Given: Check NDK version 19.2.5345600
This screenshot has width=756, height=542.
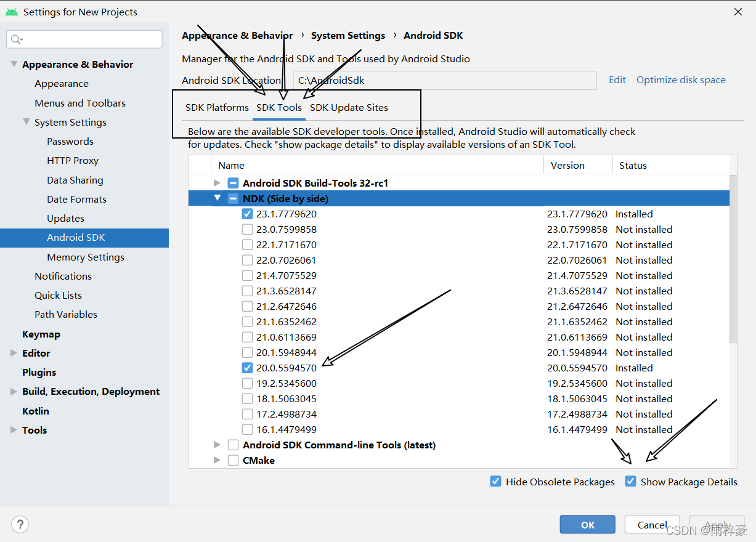Looking at the screenshot, I should (248, 383).
